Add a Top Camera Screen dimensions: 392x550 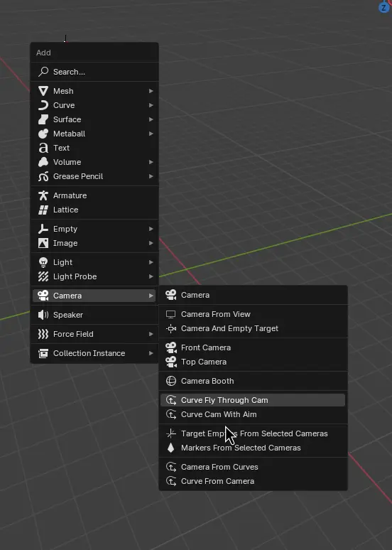(x=253, y=362)
